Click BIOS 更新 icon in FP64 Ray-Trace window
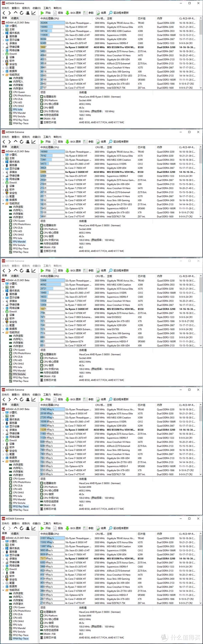 coord(67,528)
